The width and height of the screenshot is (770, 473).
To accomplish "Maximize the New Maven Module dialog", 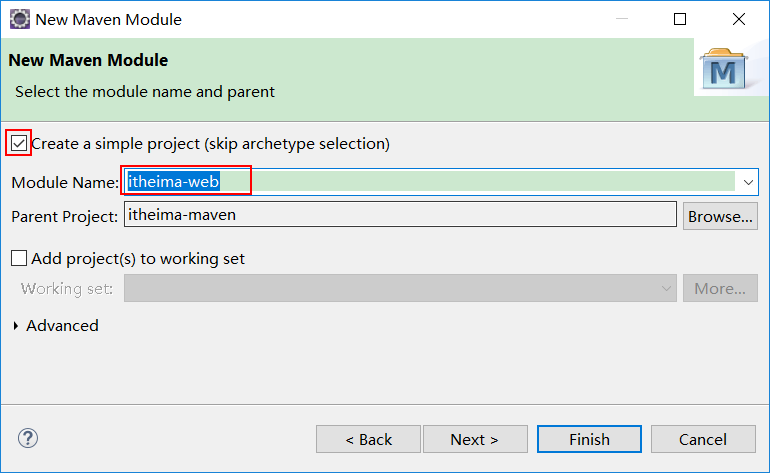I will click(680, 19).
